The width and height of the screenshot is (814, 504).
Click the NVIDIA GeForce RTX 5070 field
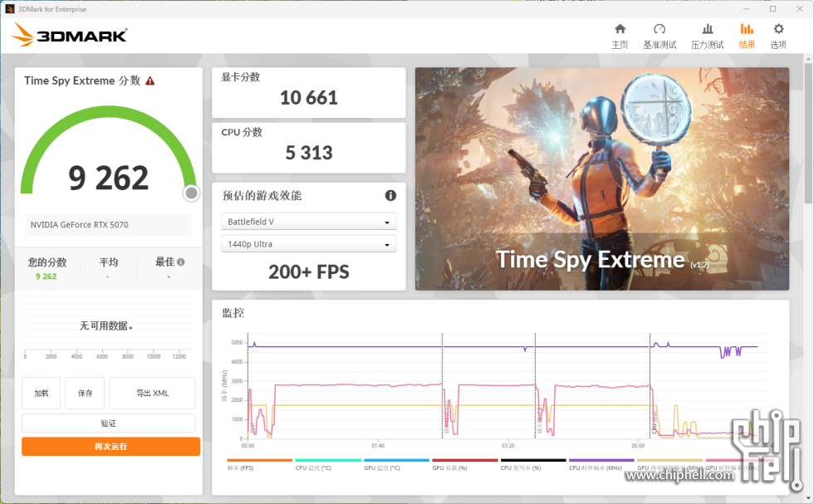coord(109,225)
